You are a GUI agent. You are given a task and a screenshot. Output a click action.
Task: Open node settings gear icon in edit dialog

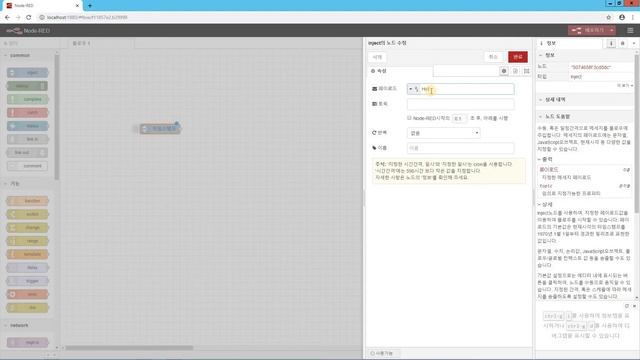(504, 71)
